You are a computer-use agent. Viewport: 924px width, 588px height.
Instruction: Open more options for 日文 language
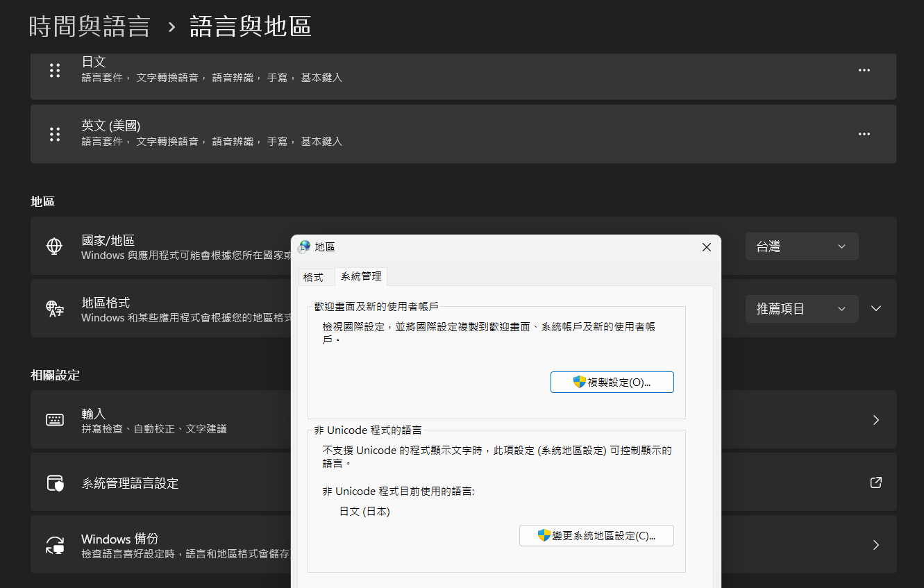point(864,70)
